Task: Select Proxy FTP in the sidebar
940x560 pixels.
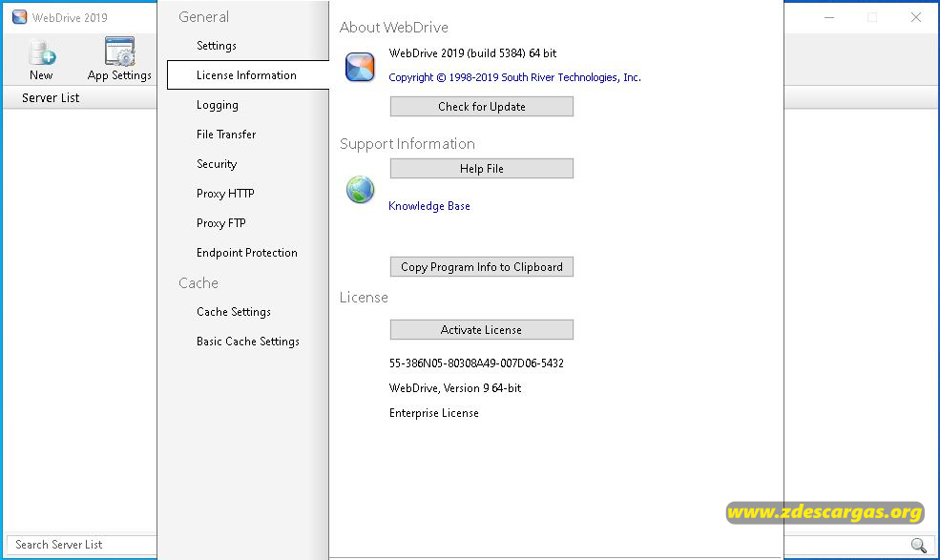Action: pos(220,223)
